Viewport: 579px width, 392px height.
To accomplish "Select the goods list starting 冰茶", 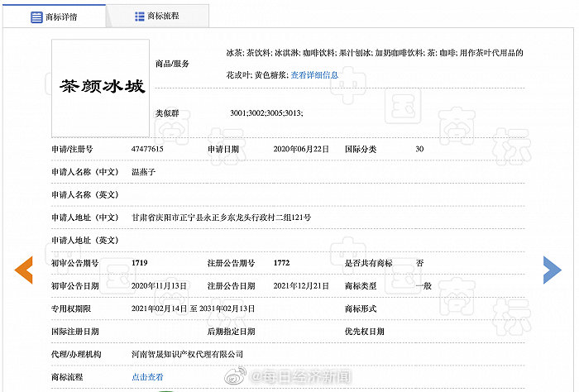I will tap(375, 64).
